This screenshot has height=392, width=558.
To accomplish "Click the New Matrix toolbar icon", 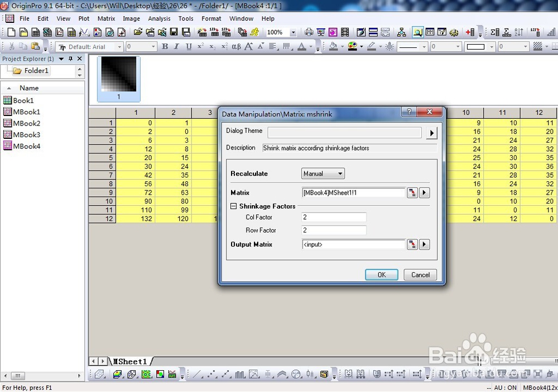I will [x=72, y=32].
